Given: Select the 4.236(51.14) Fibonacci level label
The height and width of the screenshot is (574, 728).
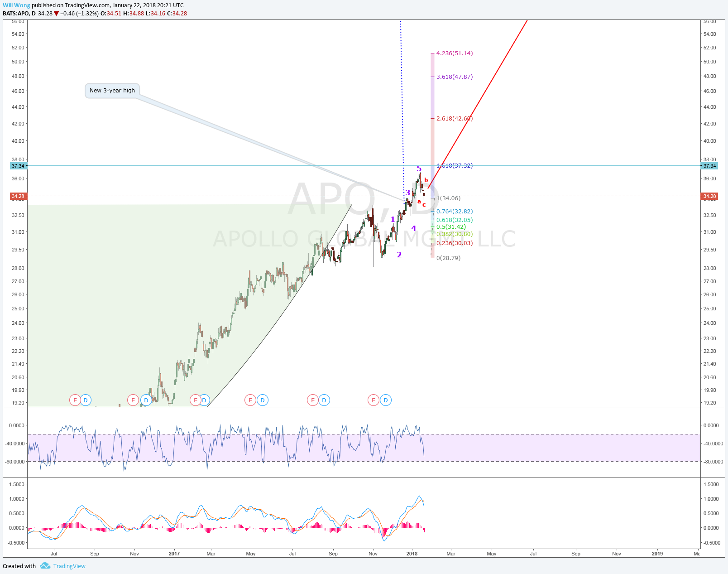Looking at the screenshot, I should click(455, 53).
